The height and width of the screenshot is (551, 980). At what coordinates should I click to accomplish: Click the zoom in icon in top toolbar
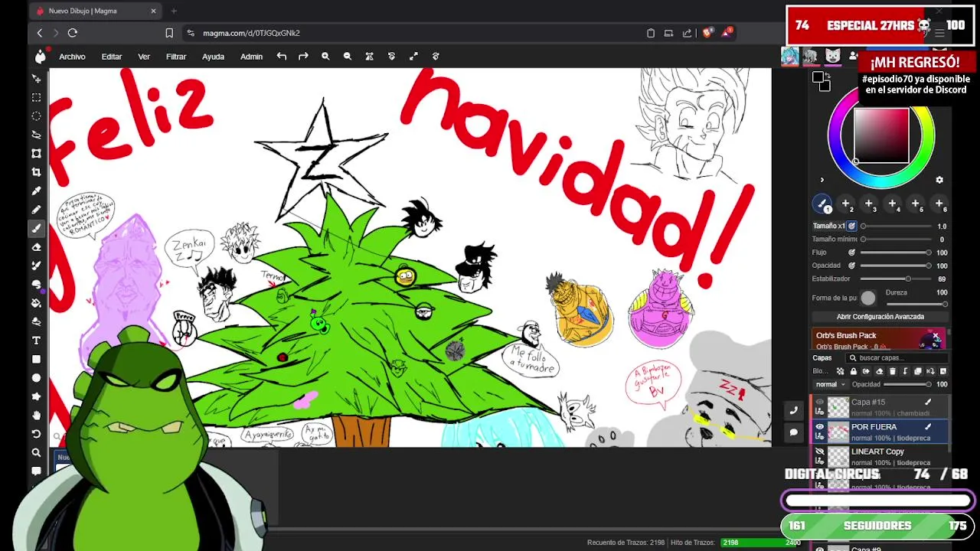click(325, 57)
